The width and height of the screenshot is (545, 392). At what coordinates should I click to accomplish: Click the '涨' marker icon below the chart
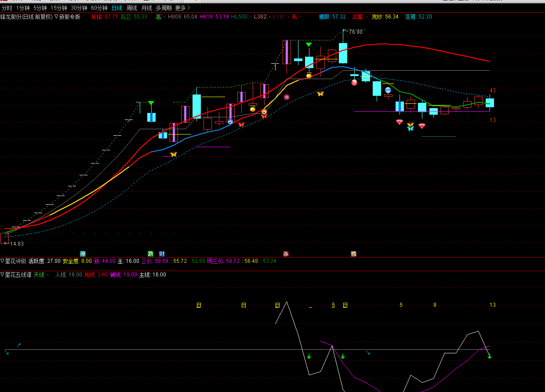pos(286,254)
